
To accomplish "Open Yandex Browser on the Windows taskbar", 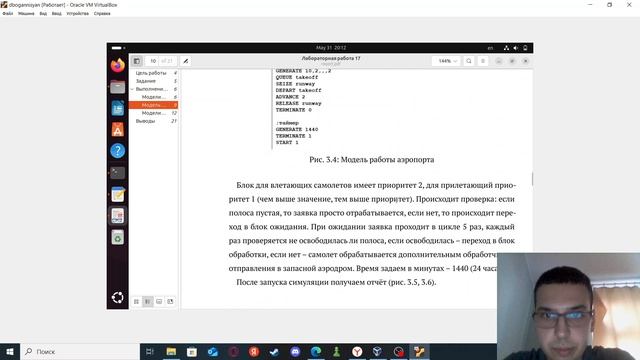I will (357, 351).
